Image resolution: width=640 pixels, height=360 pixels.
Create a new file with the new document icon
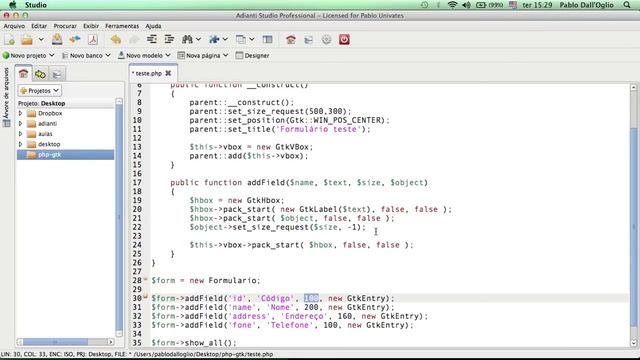(9, 40)
